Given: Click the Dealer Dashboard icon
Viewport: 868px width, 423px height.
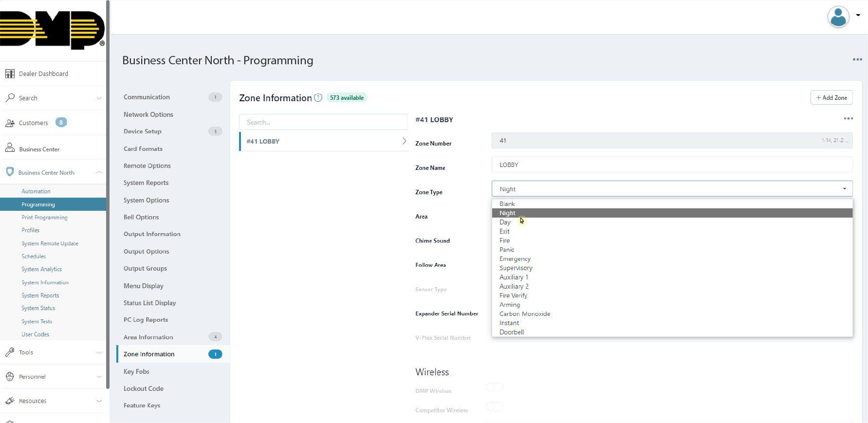Looking at the screenshot, I should pyautogui.click(x=10, y=74).
